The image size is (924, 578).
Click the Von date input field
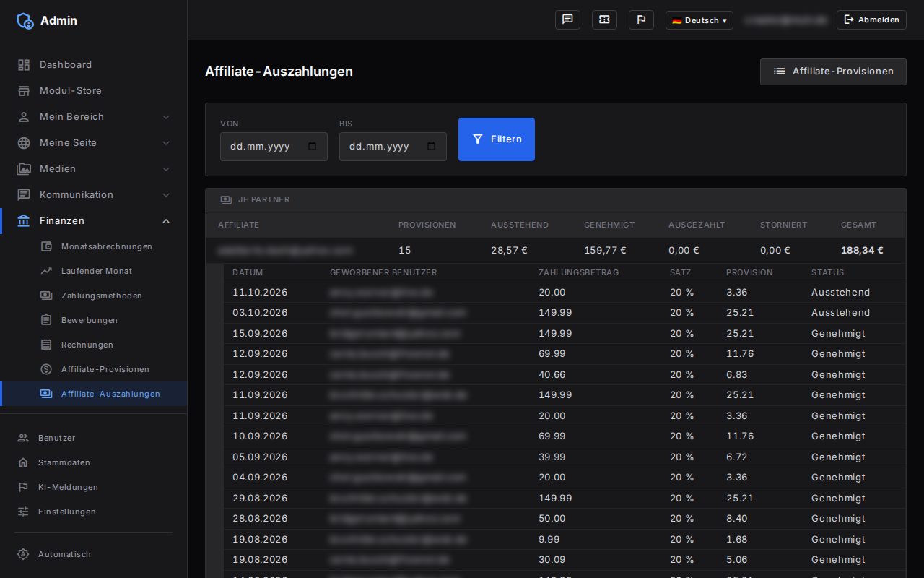pyautogui.click(x=274, y=146)
